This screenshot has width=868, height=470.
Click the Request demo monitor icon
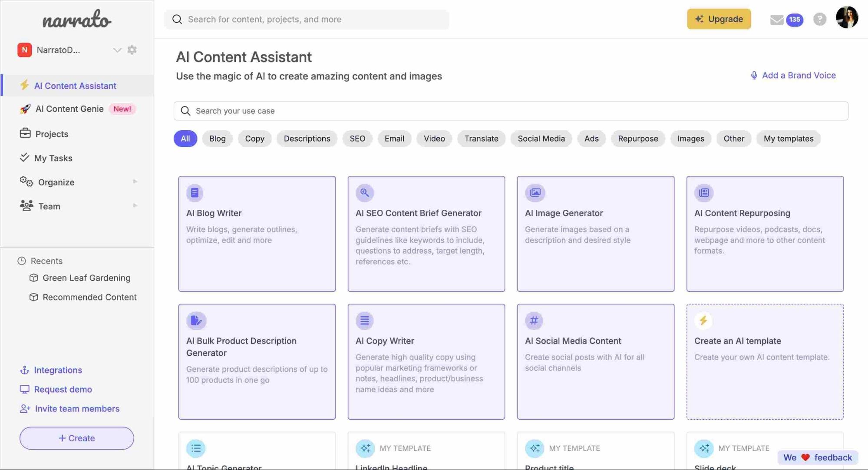pos(24,389)
